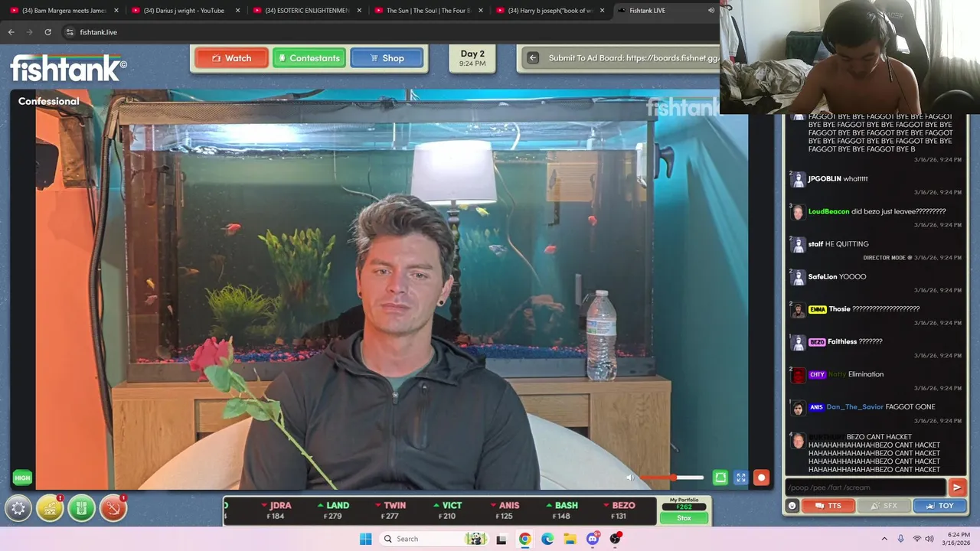Viewport: 980px width, 551px height.
Task: Open the emoji picker in chat
Action: 792,506
